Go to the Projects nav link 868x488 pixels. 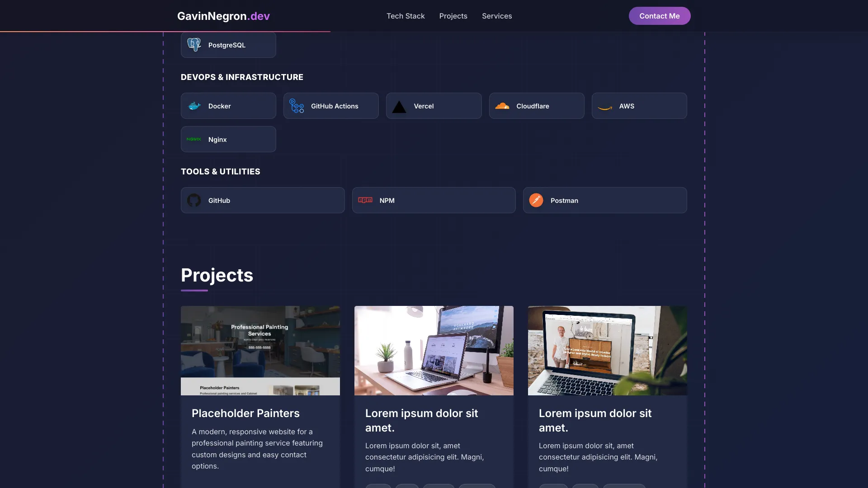(453, 16)
